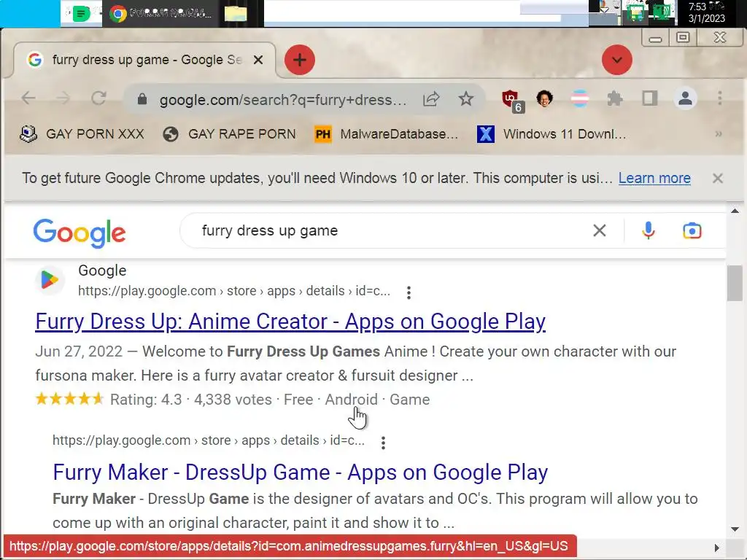Open the Chrome profile avatar button
Viewport: 747px width, 560px height.
point(685,98)
